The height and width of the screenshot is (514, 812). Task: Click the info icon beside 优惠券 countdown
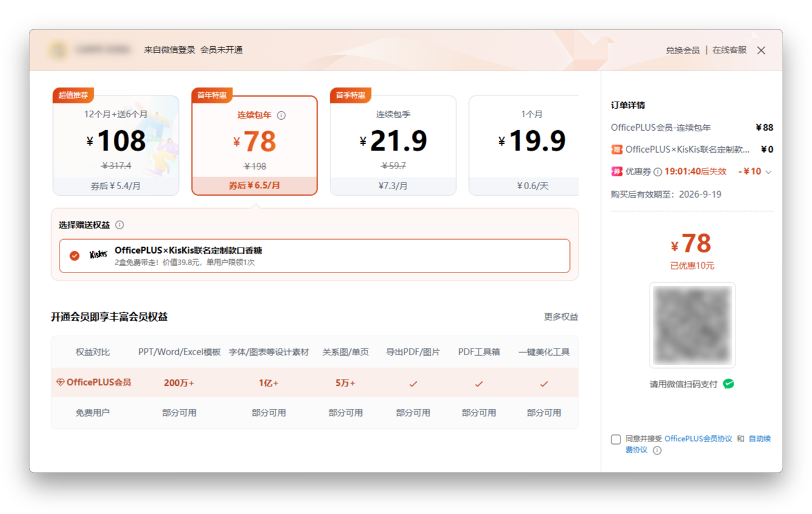pyautogui.click(x=658, y=172)
